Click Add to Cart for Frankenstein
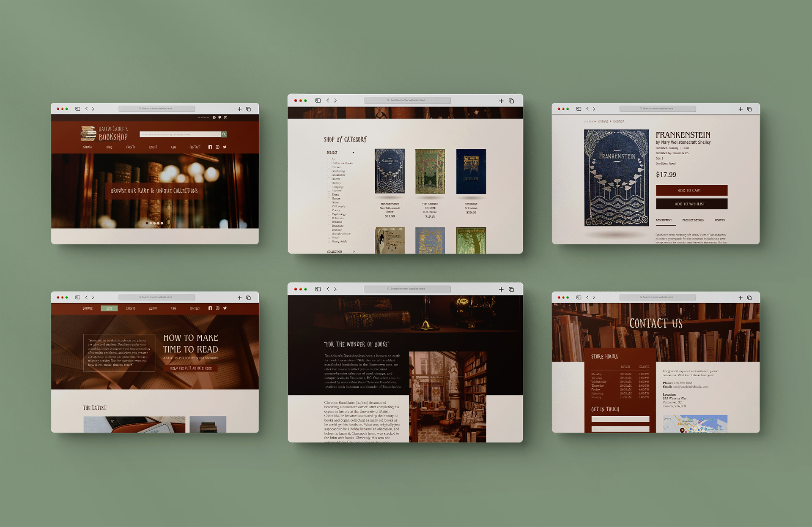Image resolution: width=812 pixels, height=527 pixels. (x=691, y=190)
